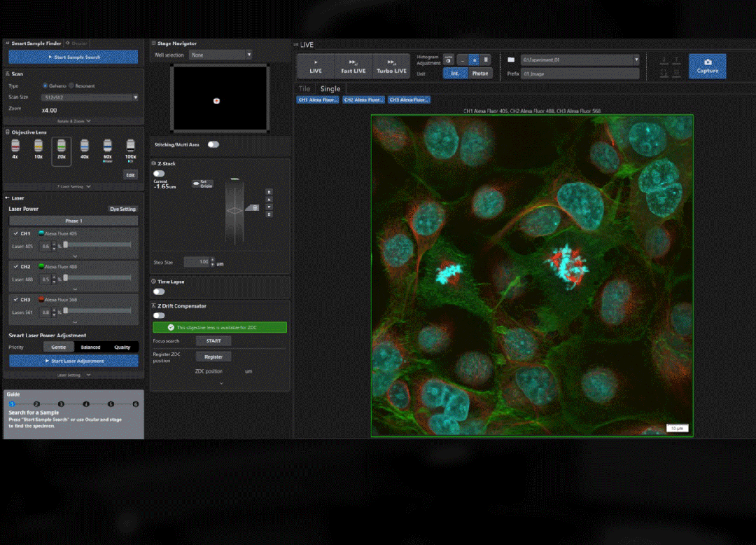Switch to the Tile tab
The image size is (756, 545).
304,89
